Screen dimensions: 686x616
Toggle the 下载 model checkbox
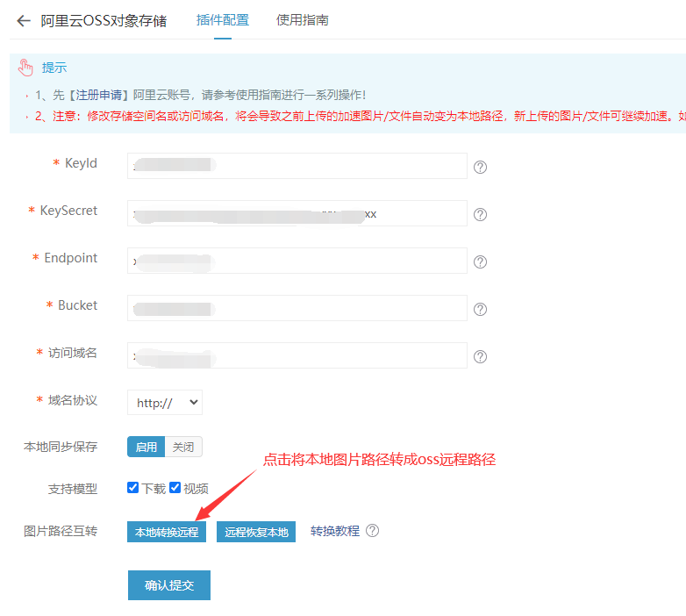pyautogui.click(x=133, y=487)
